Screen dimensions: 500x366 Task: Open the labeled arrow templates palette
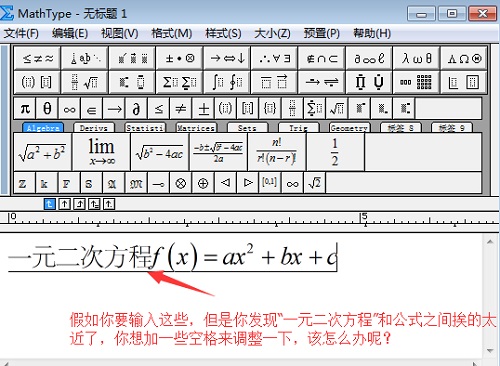tap(322, 82)
